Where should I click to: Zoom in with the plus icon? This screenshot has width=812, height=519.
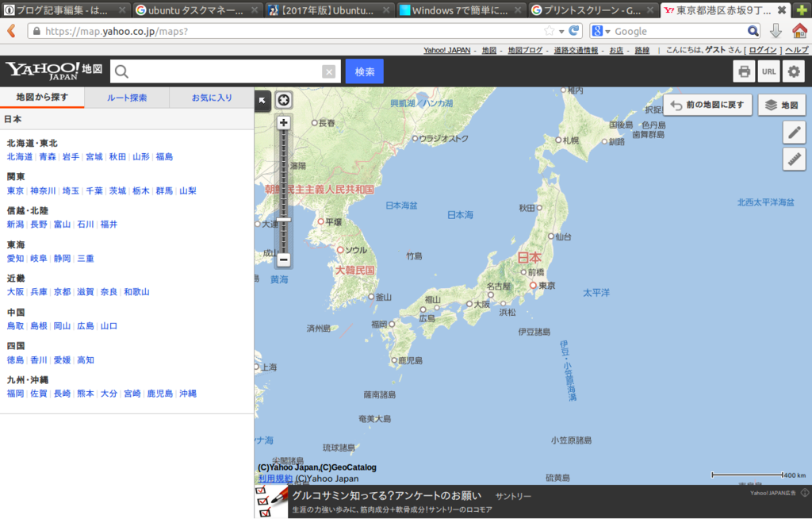[x=283, y=122]
